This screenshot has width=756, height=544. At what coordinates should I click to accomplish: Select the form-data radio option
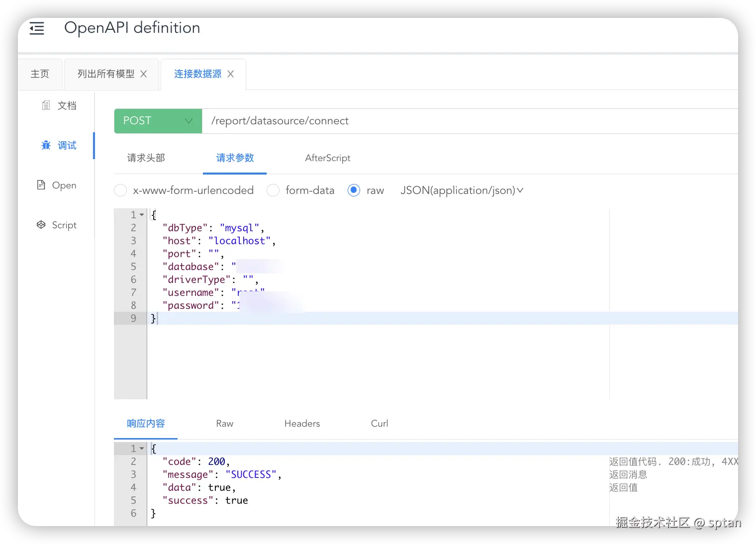pyautogui.click(x=273, y=190)
